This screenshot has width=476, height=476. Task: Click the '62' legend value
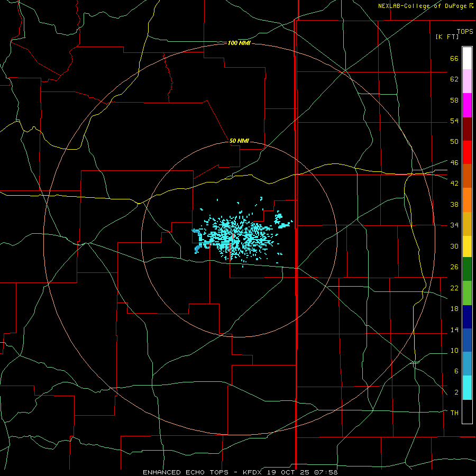click(x=454, y=79)
